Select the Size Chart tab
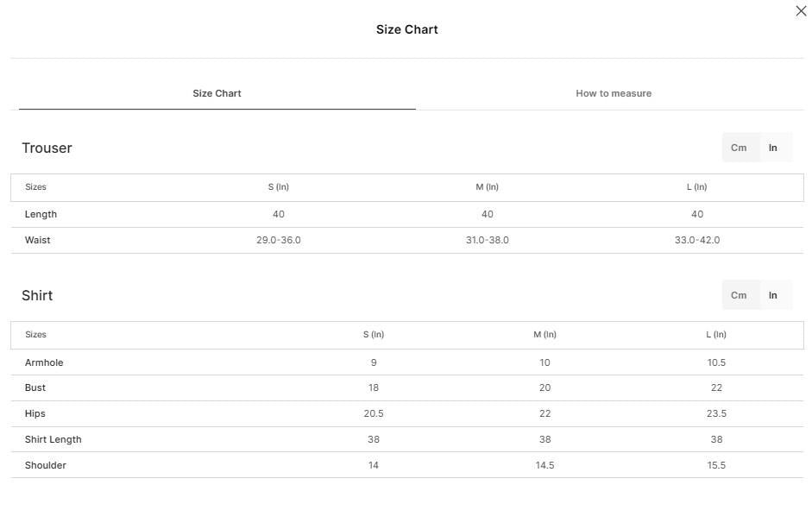This screenshot has width=812, height=529. pos(217,93)
